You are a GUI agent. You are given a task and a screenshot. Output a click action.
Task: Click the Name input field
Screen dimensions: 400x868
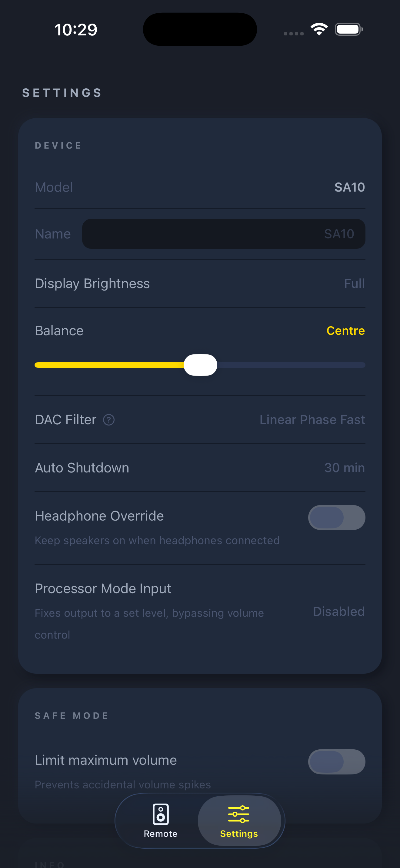click(223, 234)
